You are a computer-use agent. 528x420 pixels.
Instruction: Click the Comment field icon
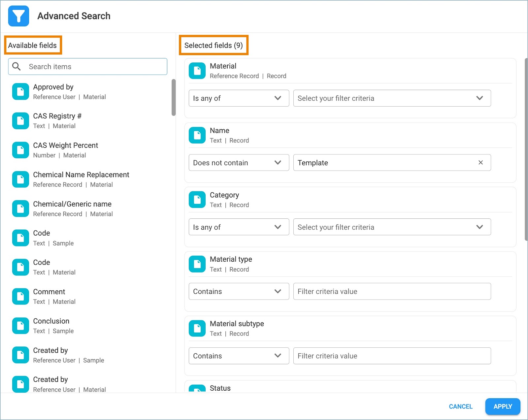tap(20, 297)
